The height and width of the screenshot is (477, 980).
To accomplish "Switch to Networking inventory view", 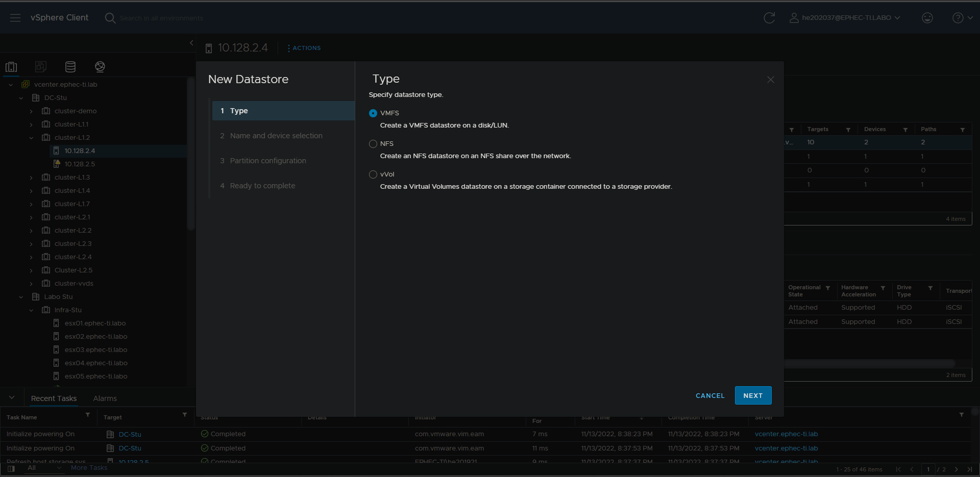I will pyautogui.click(x=100, y=67).
